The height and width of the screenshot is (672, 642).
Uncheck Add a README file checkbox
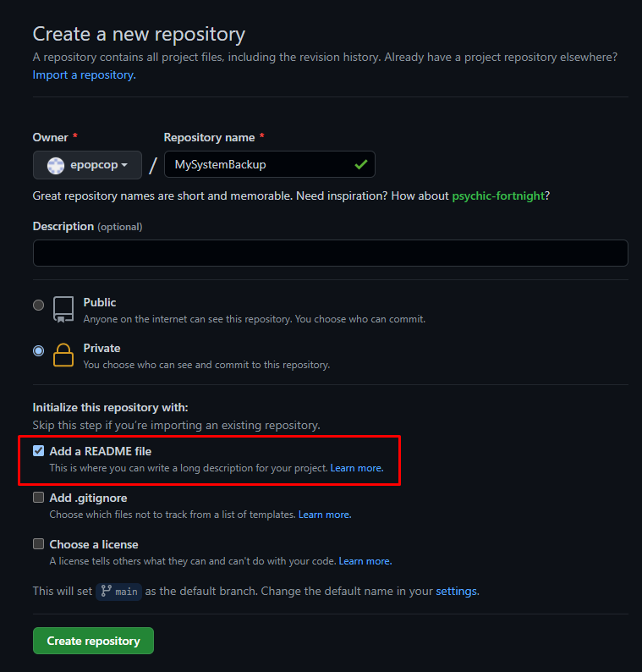(38, 450)
